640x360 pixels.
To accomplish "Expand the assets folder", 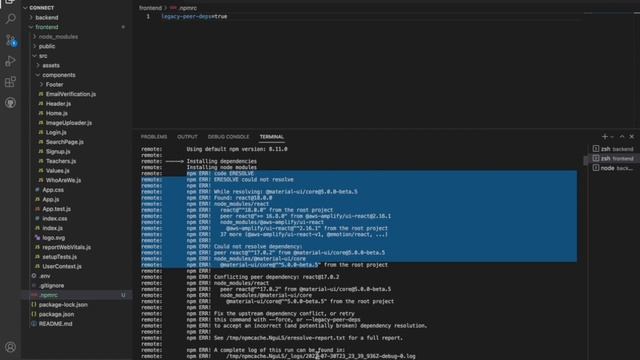I will 51,65.
